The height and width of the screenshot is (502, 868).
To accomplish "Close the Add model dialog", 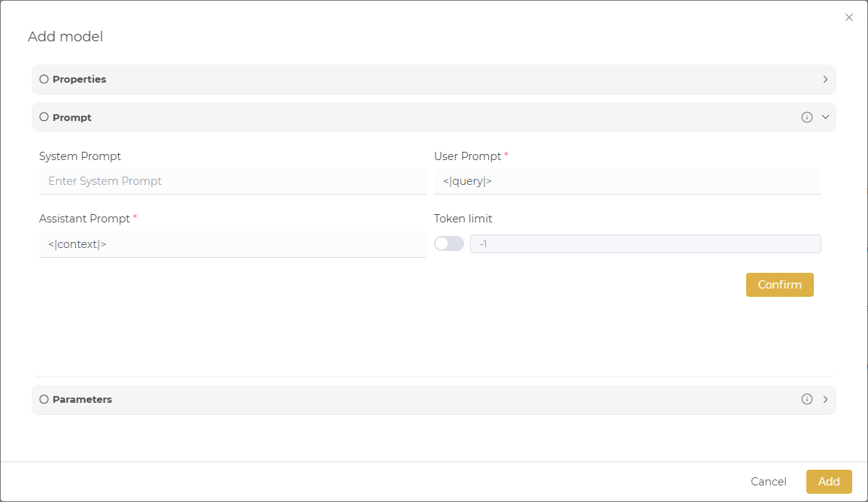I will click(849, 17).
